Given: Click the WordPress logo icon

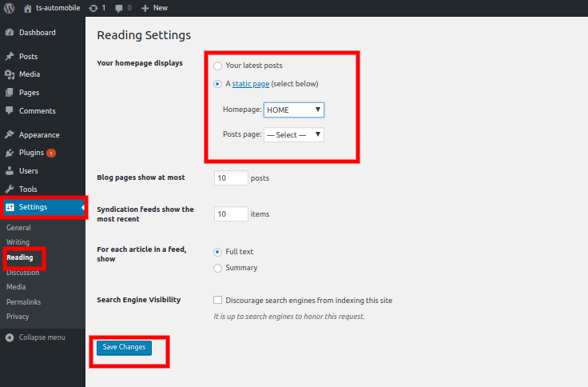Looking at the screenshot, I should tap(10, 7).
